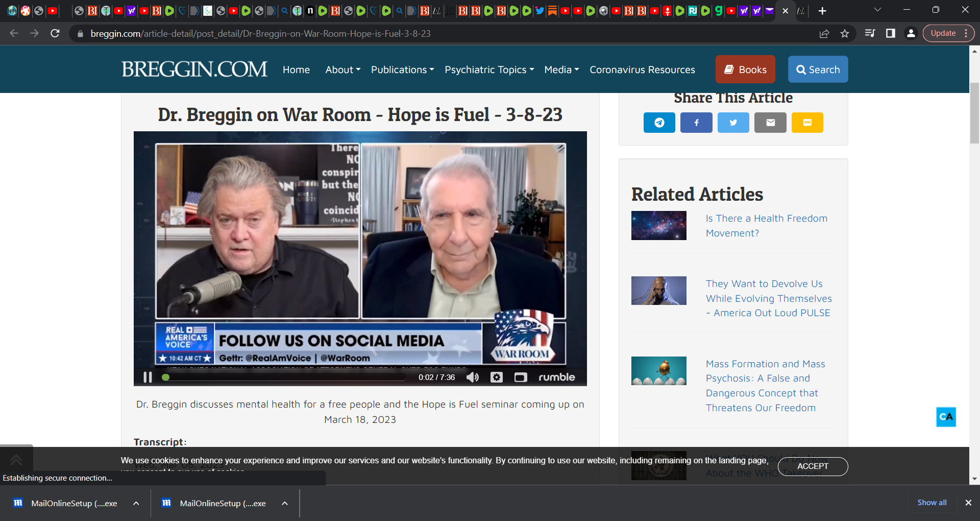Expand Psychiatric Topics dropdown menu
The width and height of the screenshot is (980, 521).
pos(489,69)
